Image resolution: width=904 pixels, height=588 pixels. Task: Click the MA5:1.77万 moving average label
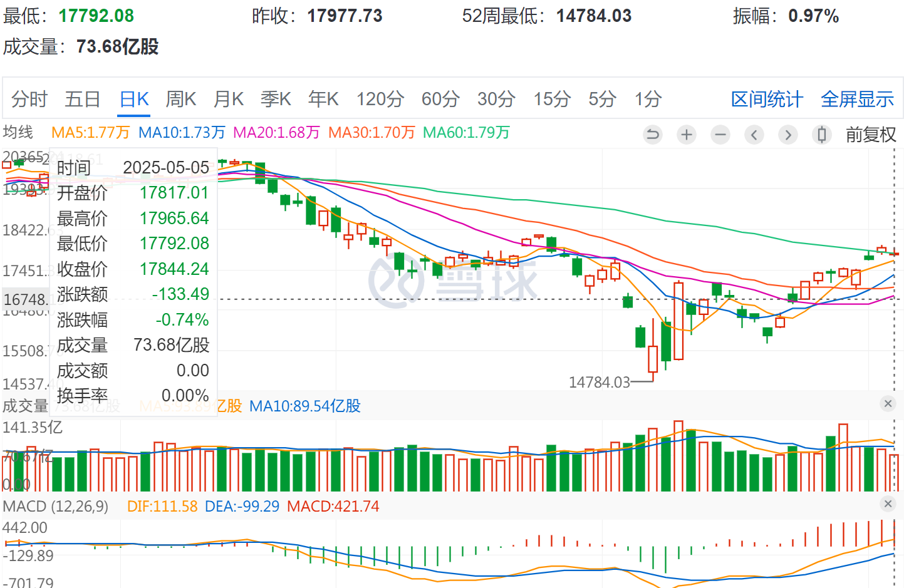tap(90, 132)
